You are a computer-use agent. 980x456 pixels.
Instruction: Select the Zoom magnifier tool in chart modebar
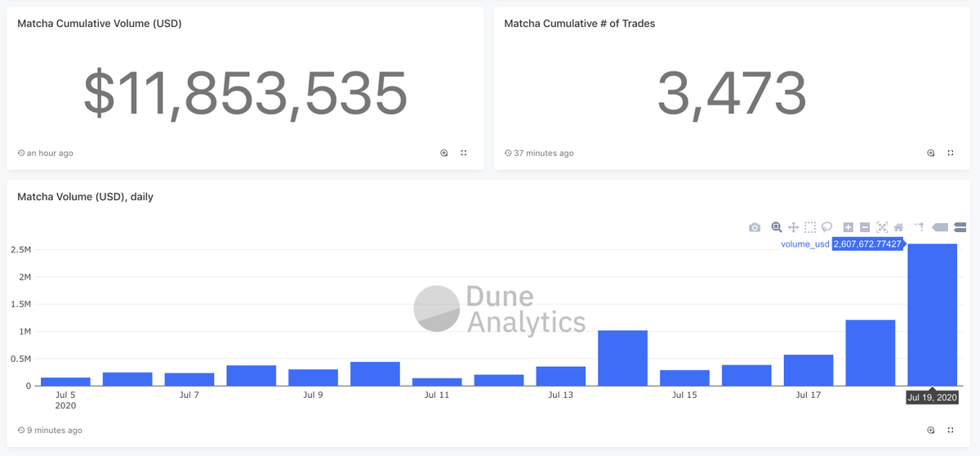pos(777,227)
